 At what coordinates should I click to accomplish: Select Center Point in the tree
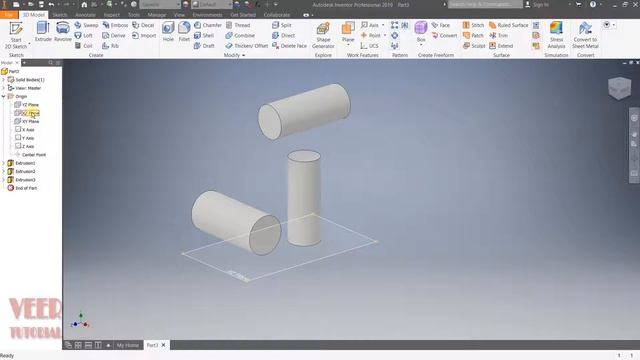point(30,155)
